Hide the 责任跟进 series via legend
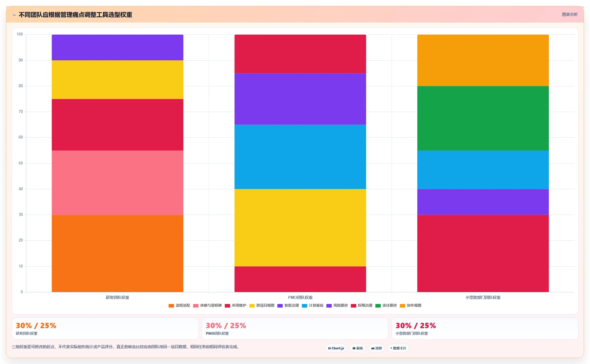This screenshot has height=364, width=590. 386,305
